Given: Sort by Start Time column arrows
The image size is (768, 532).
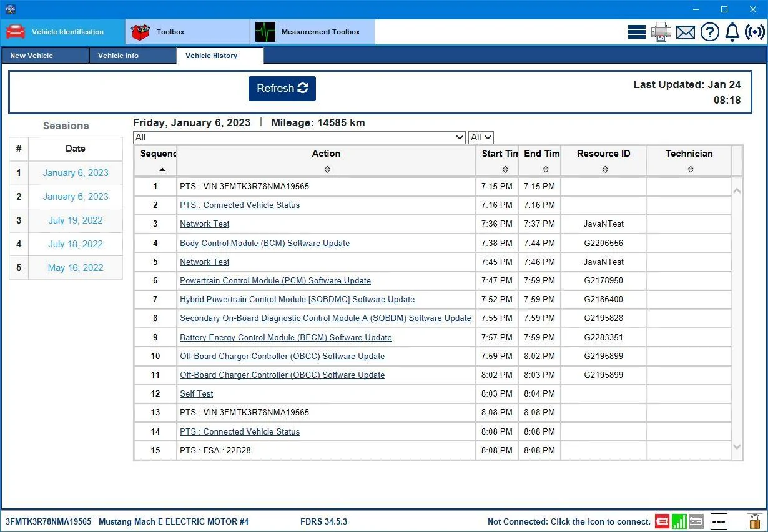Looking at the screenshot, I should coord(505,169).
